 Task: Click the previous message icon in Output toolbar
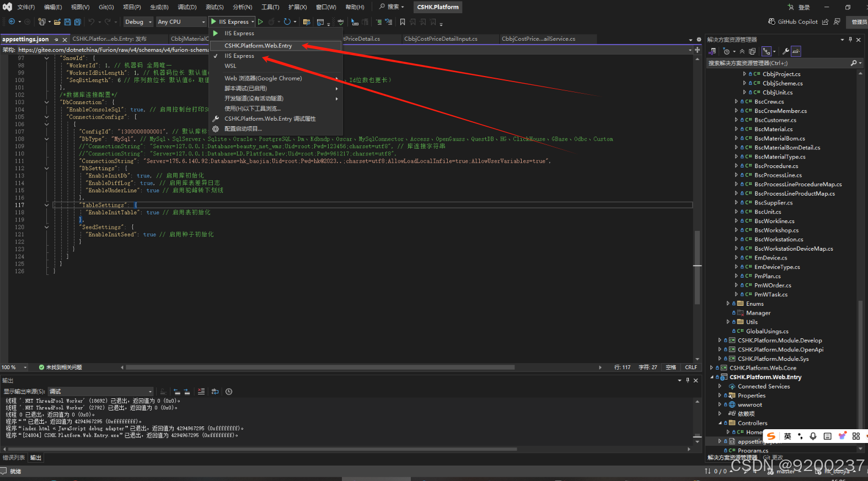(177, 392)
